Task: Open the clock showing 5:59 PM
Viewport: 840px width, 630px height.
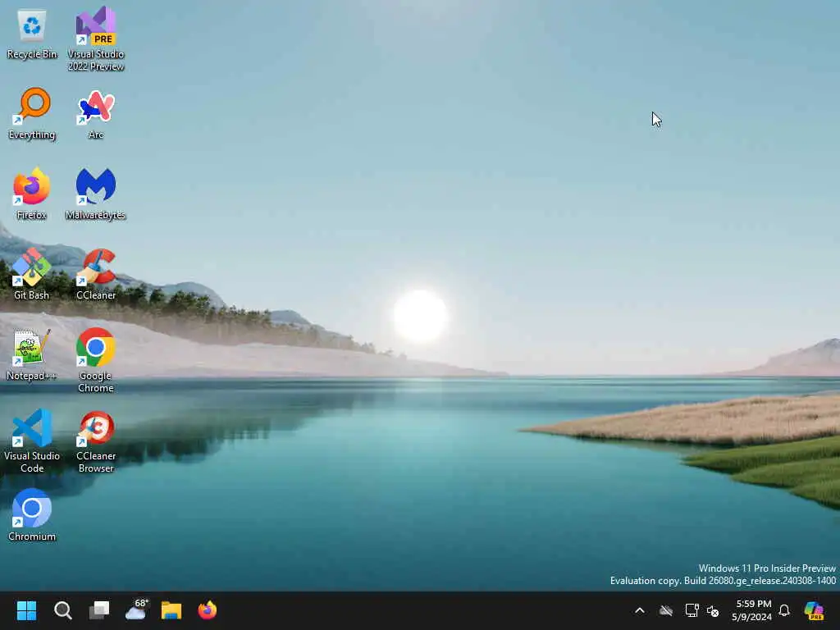Action: coord(753,610)
